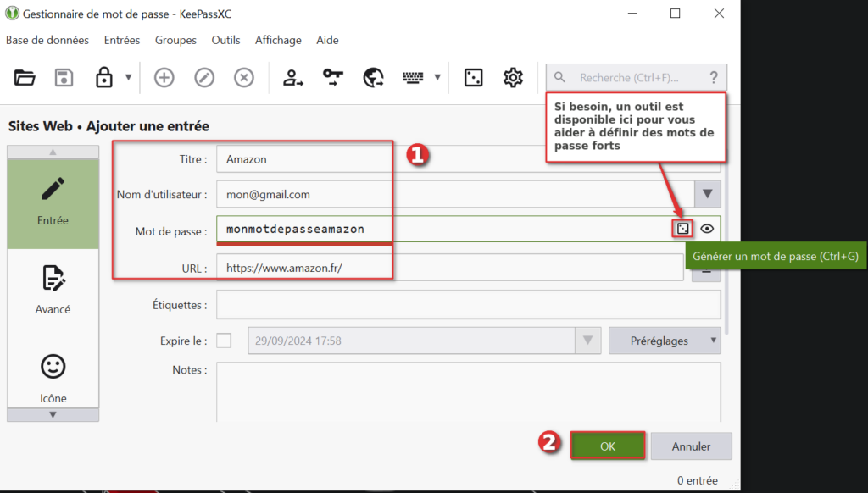The height and width of the screenshot is (493, 868).
Task: Expand the Préréglages dropdown
Action: click(x=665, y=341)
